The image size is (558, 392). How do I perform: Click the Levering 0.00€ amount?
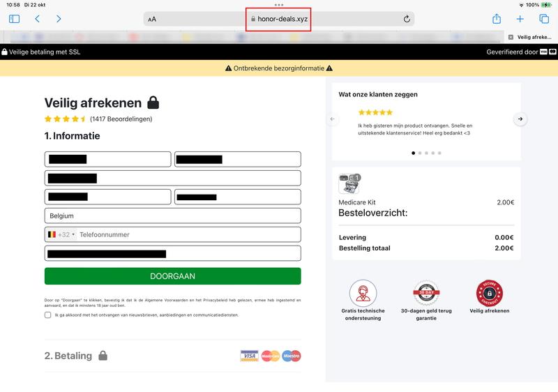coord(504,237)
